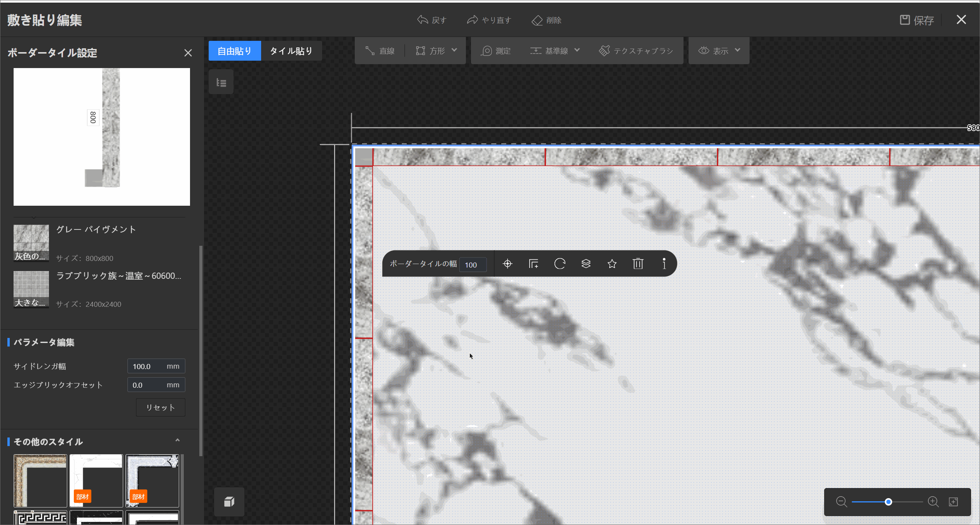Image resolution: width=980 pixels, height=525 pixels.
Task: Close the 敷き貼り編集 editor window
Action: pyautogui.click(x=961, y=19)
